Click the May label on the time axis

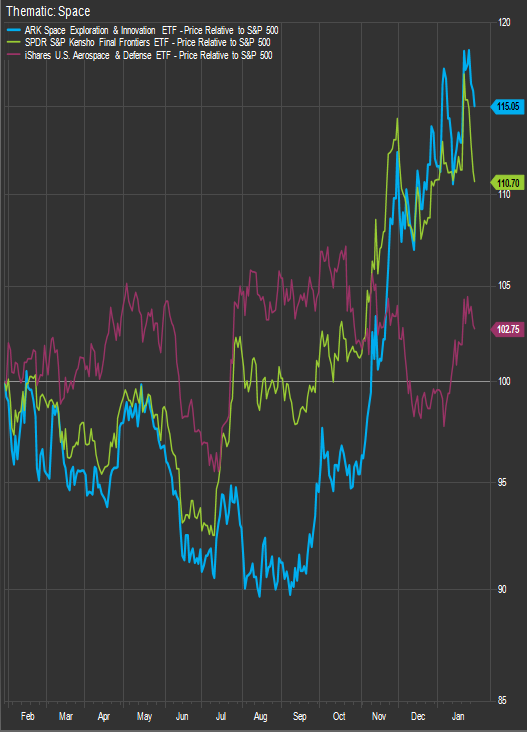[x=144, y=716]
